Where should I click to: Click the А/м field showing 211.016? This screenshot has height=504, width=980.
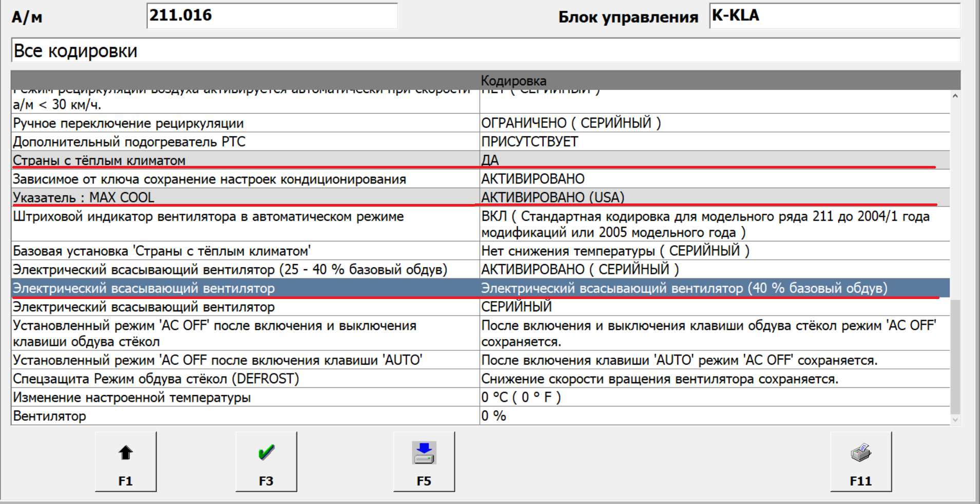pyautogui.click(x=272, y=15)
